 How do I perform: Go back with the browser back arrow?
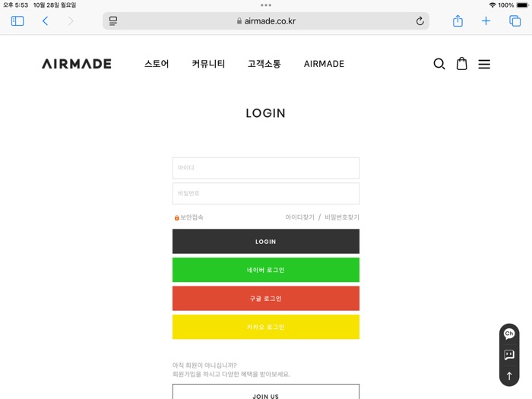pyautogui.click(x=45, y=21)
